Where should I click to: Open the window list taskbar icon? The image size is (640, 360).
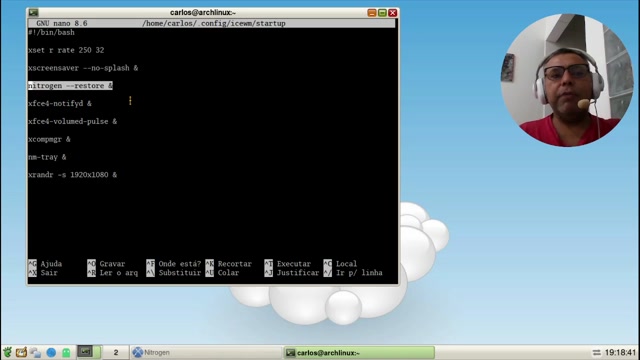[x=35, y=352]
